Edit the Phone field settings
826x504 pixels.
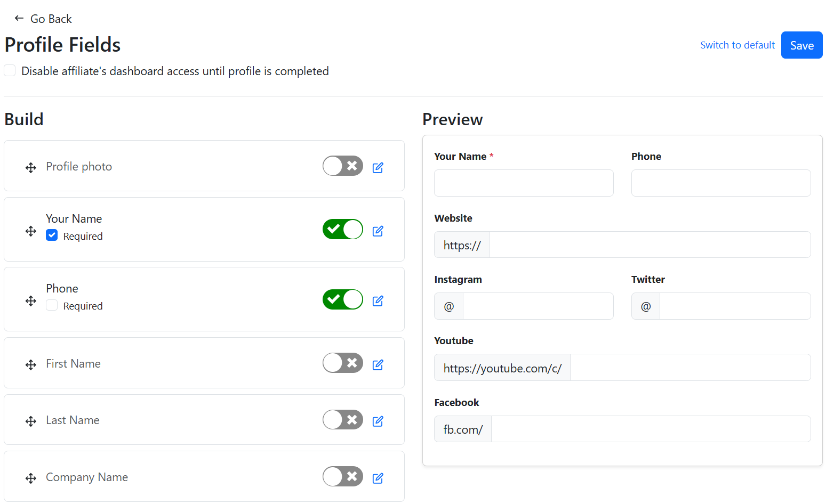click(378, 300)
